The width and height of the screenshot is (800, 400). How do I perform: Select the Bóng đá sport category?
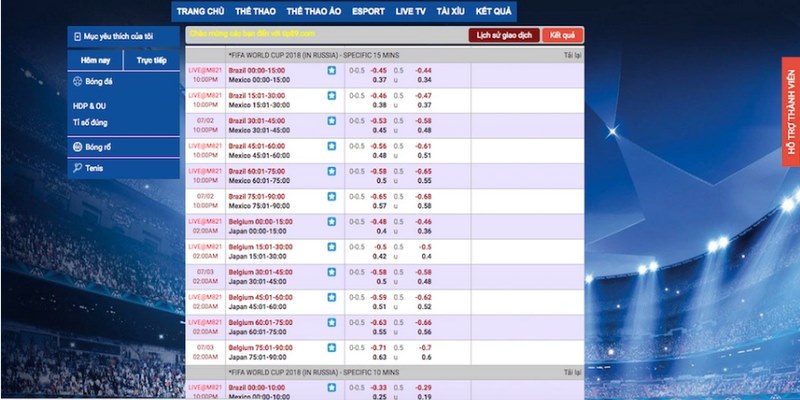click(x=123, y=81)
